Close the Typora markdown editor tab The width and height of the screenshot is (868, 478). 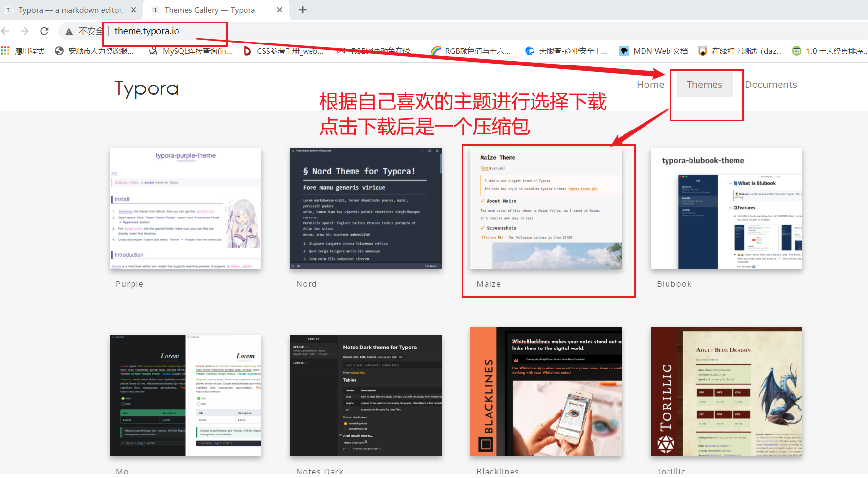click(133, 10)
